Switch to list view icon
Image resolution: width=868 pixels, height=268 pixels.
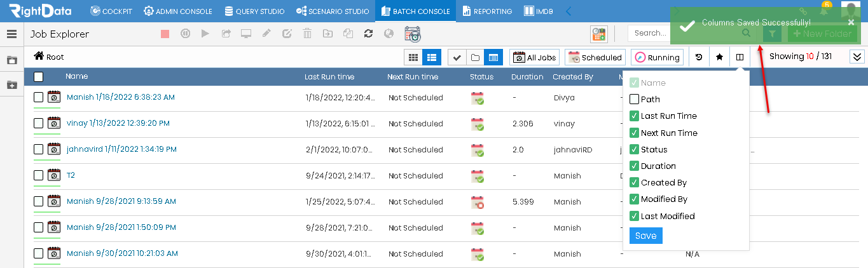click(431, 57)
